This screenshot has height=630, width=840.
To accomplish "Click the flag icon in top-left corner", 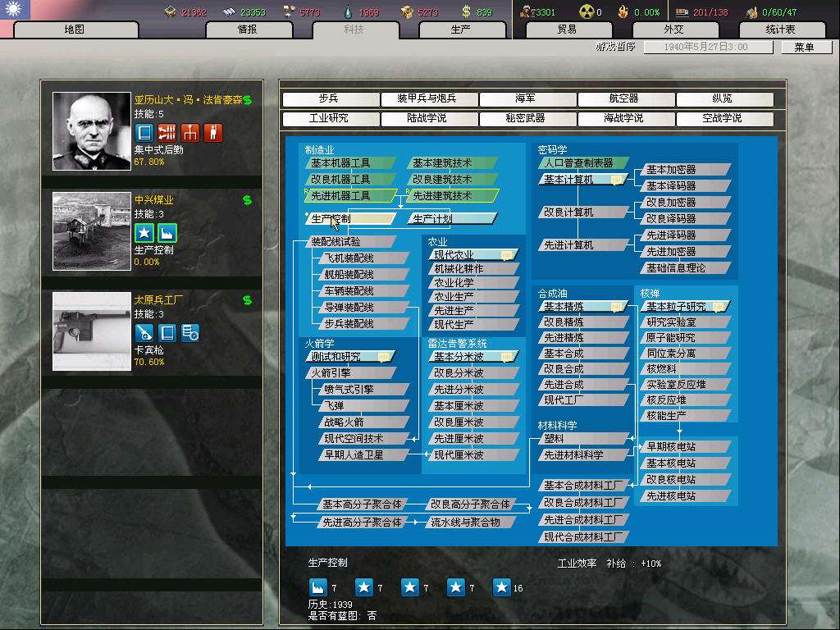I will coord(15,9).
